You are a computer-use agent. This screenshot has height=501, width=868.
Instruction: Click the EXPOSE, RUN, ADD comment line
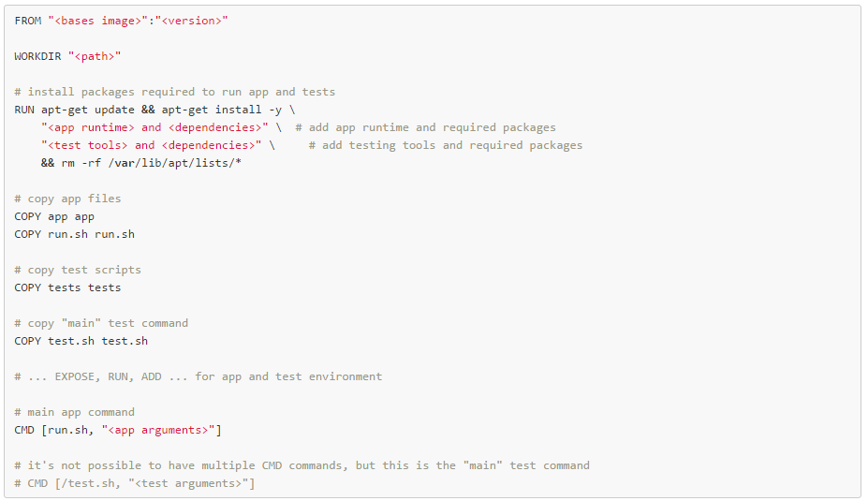(x=198, y=376)
